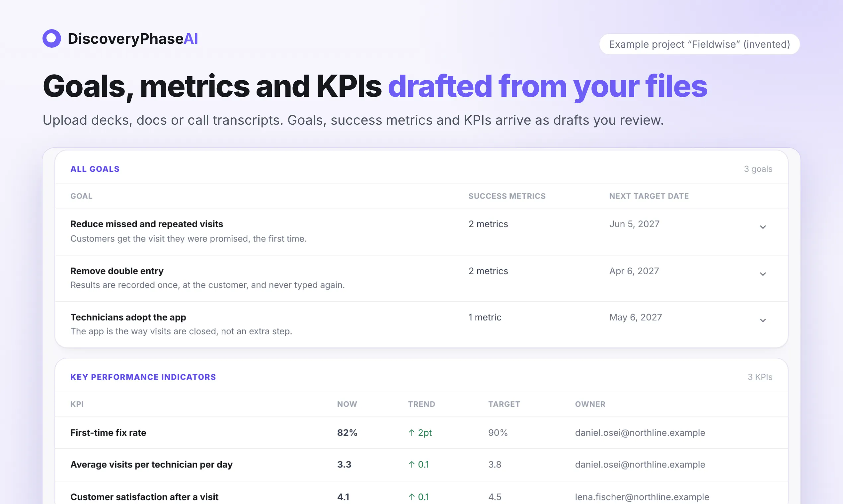The image size is (843, 504).
Task: Click the 3.3 current value
Action: (344, 464)
